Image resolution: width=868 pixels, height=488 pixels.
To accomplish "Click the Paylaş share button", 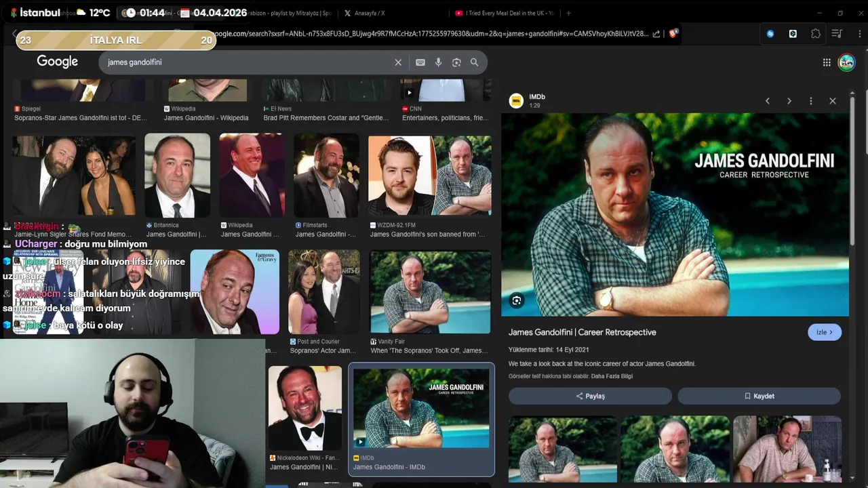I will pos(590,396).
